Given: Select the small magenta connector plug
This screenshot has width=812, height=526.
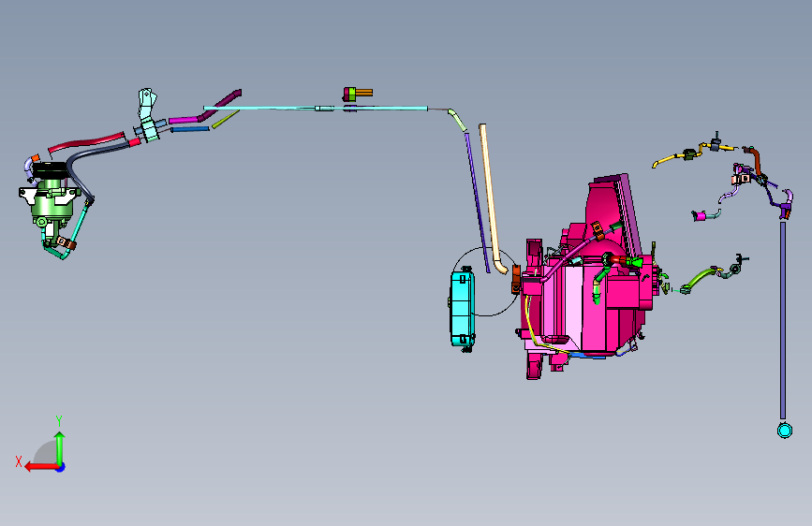Looking at the screenshot, I should point(701,216).
